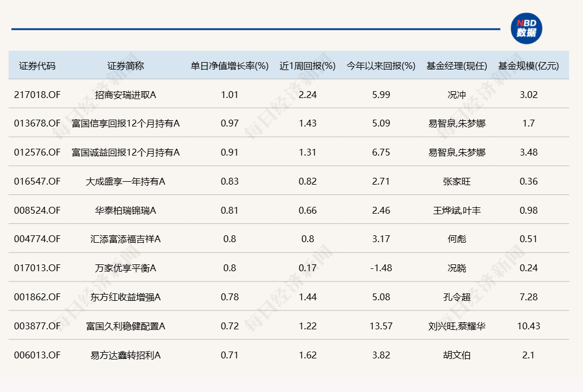Click fund size value 3.02

tap(528, 95)
